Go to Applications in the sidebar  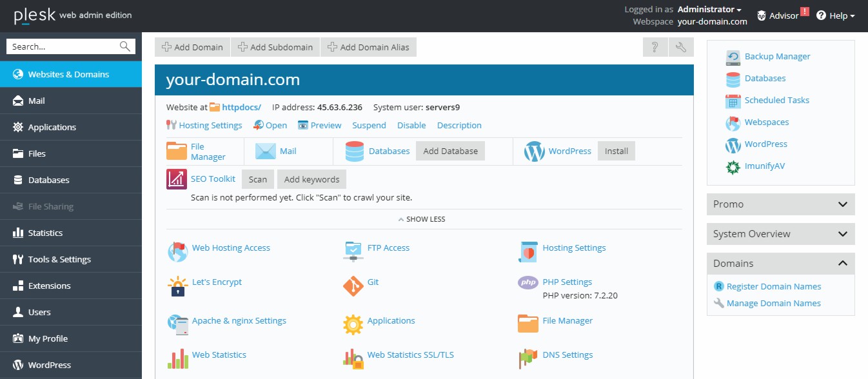click(71, 127)
